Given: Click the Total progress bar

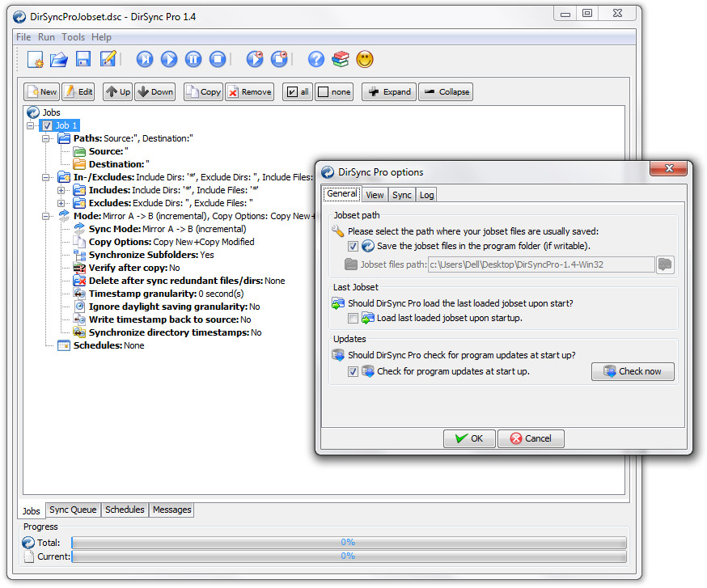Looking at the screenshot, I should pos(349,542).
